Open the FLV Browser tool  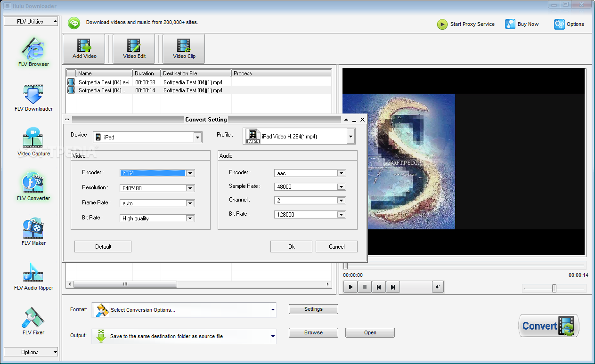pos(33,52)
